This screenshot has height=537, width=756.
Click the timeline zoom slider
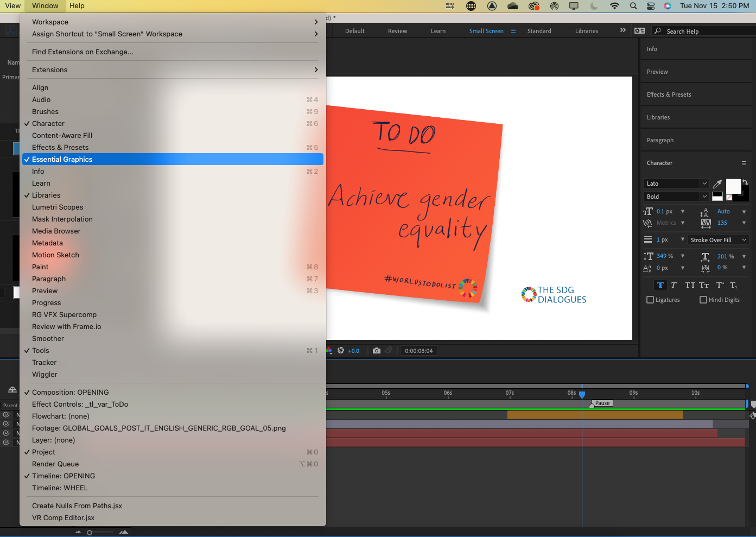100,533
